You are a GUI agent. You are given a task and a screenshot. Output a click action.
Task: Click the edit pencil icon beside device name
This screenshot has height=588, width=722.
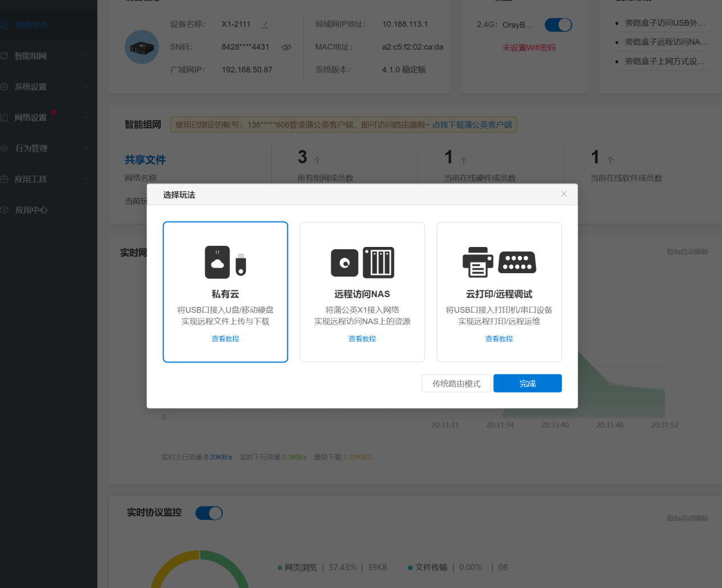pos(265,25)
